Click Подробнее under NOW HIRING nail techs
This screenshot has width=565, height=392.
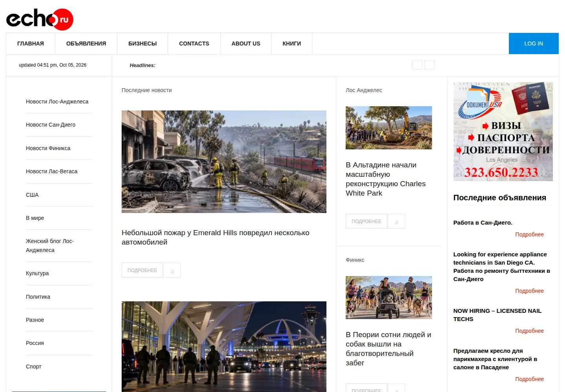point(529,331)
